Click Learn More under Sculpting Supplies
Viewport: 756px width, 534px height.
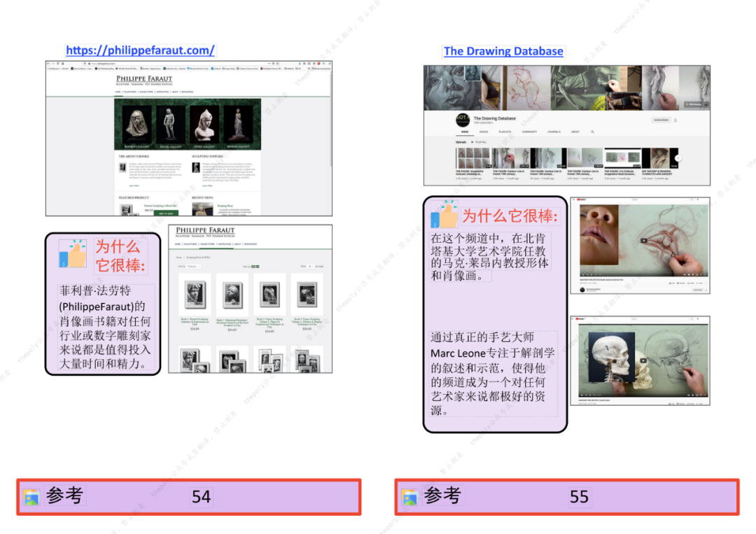pos(207,185)
